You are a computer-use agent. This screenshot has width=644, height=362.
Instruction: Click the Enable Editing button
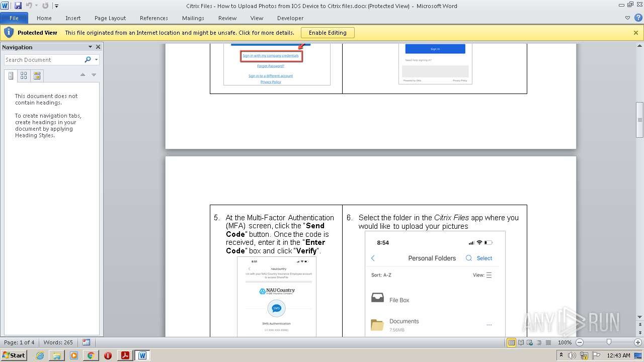(328, 33)
